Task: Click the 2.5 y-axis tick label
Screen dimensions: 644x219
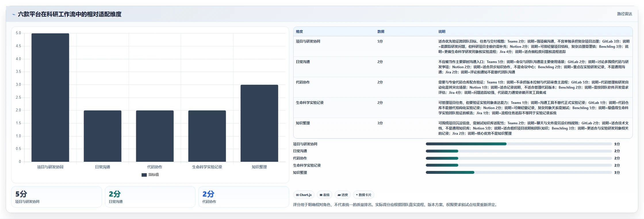Action: point(18,98)
